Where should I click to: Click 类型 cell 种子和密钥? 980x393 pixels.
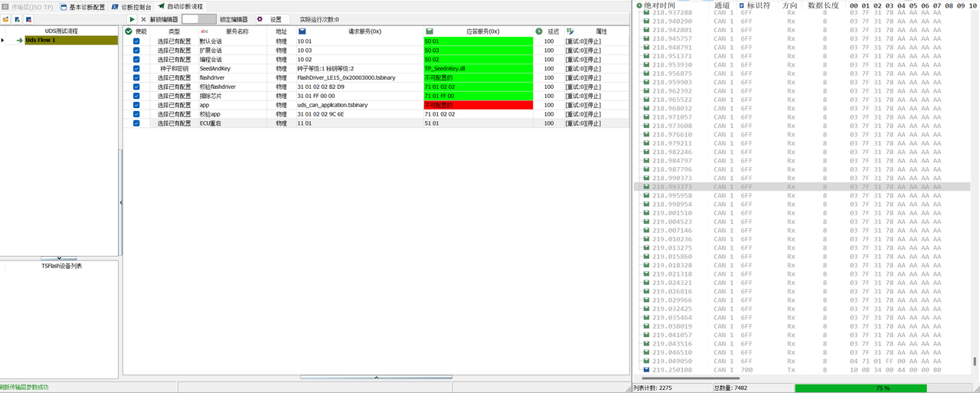point(175,68)
